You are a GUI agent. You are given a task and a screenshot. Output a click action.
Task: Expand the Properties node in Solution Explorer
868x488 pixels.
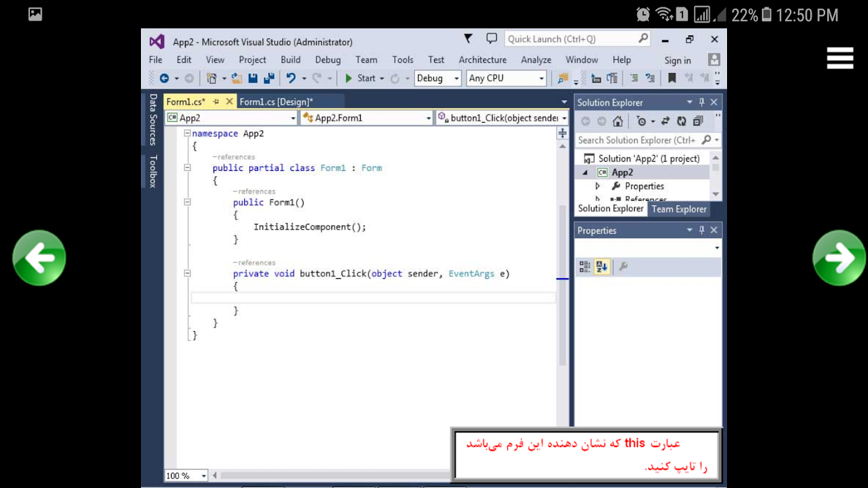598,186
